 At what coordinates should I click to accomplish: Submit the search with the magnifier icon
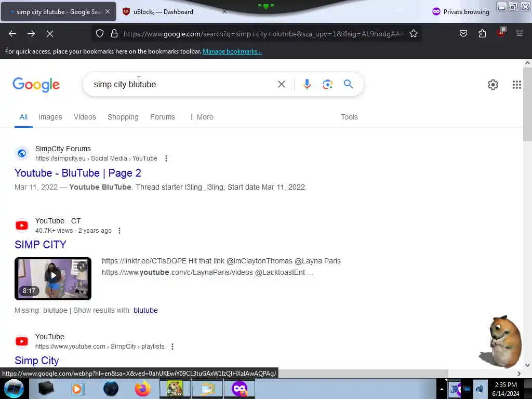coord(348,84)
